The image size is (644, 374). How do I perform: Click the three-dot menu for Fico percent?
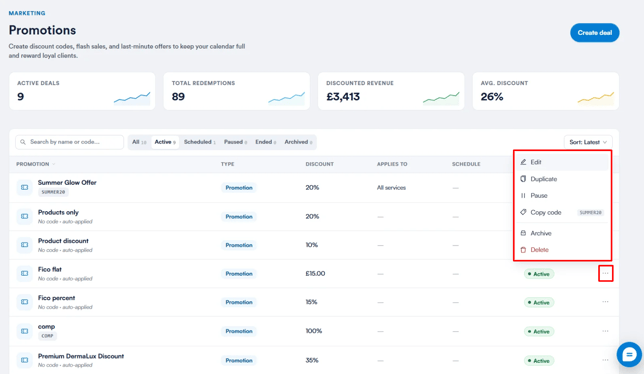605,302
